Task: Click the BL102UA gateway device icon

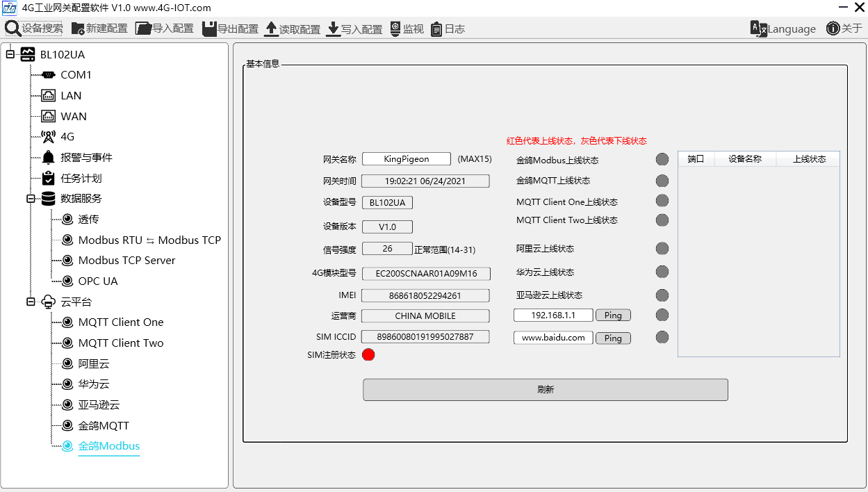Action: pos(28,54)
